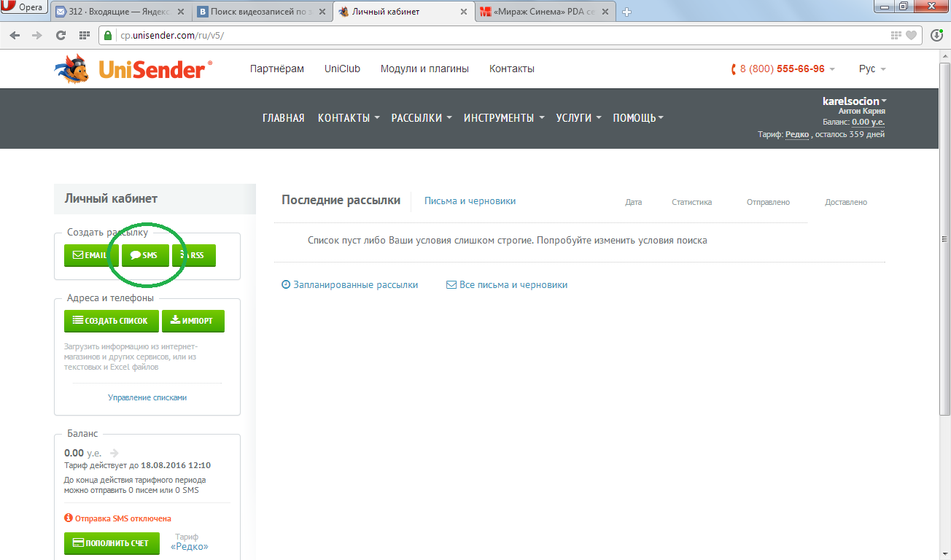Viewport: 951px width, 560px height.
Task: Open the «Редко» tariff link in Баланс
Action: pyautogui.click(x=190, y=547)
